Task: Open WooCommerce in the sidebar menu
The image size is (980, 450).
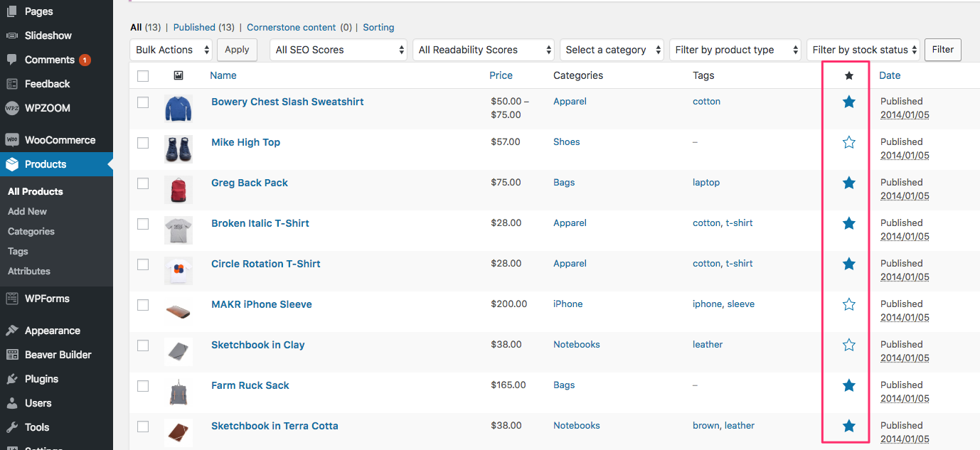Action: point(60,140)
